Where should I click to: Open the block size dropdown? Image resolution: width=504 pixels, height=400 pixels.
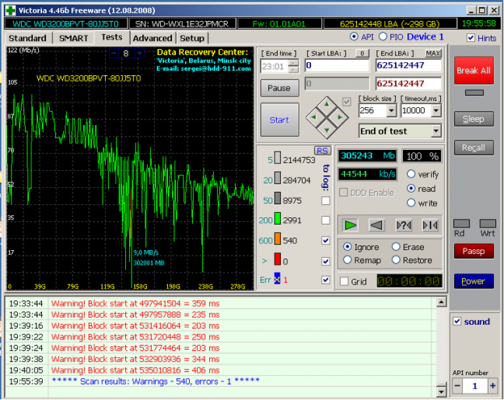tap(391, 110)
